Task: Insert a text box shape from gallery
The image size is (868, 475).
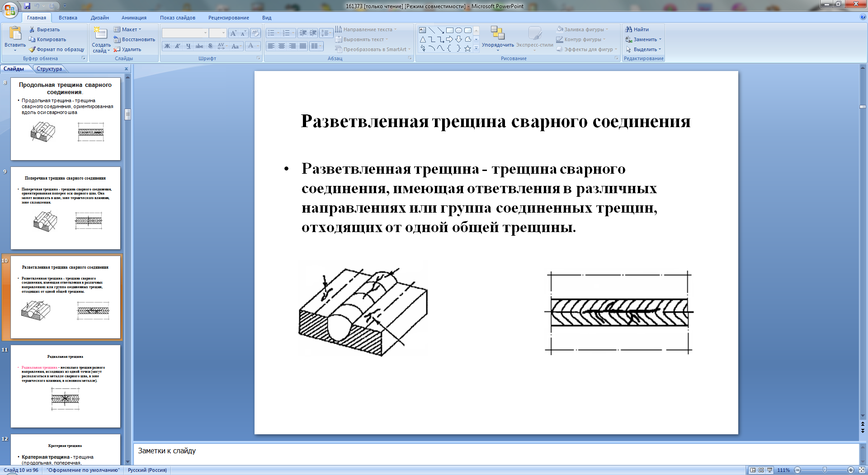Action: tap(423, 30)
